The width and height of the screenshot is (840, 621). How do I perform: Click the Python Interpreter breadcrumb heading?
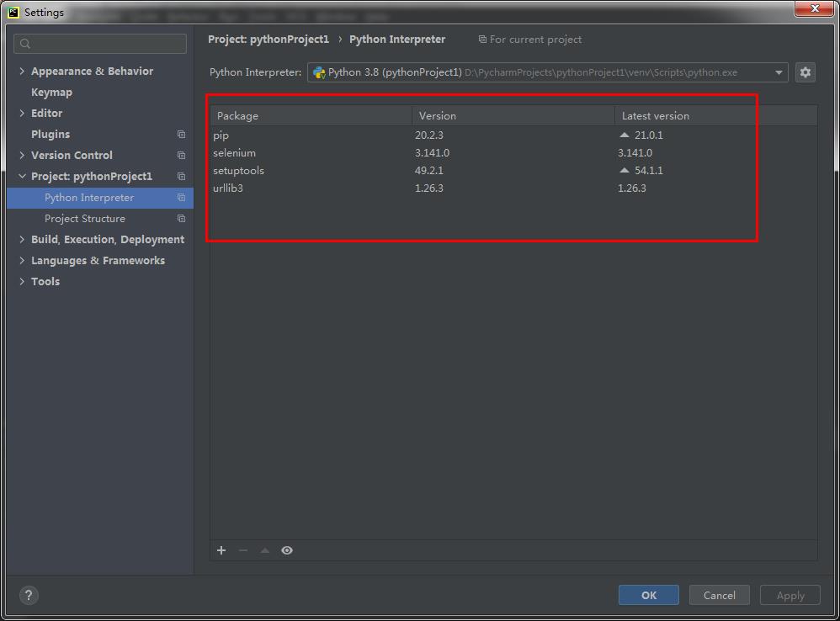397,39
